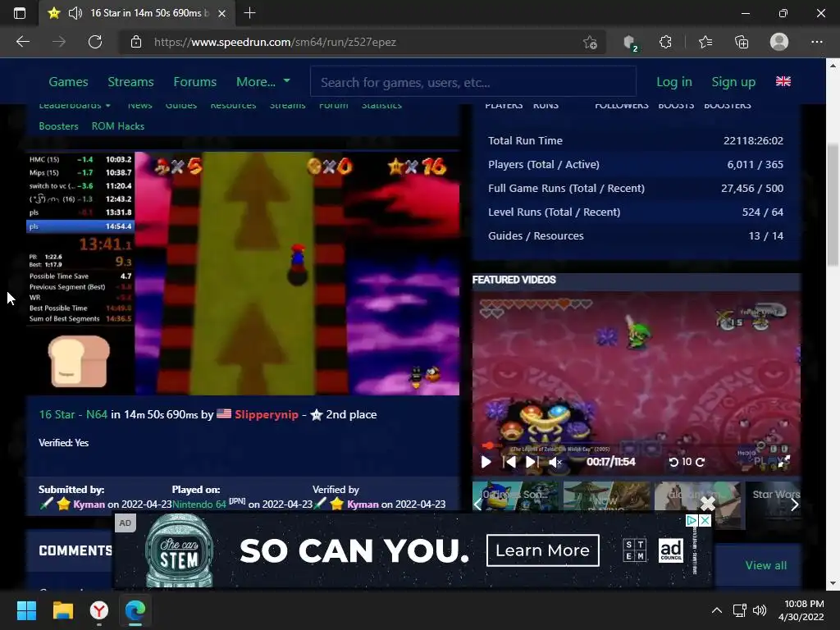Click the View all link
This screenshot has height=630, width=840.
pos(765,565)
